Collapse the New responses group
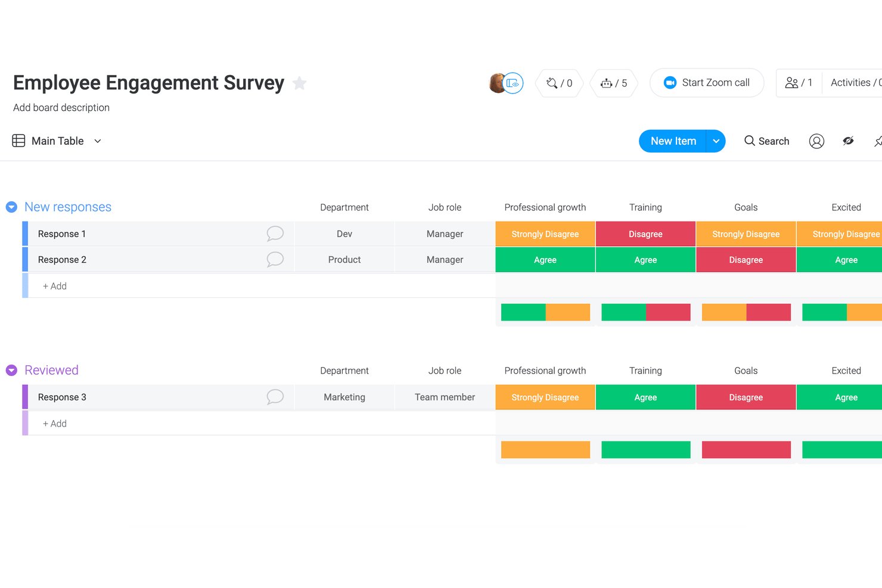Viewport: 882px width, 588px height. pos(11,207)
